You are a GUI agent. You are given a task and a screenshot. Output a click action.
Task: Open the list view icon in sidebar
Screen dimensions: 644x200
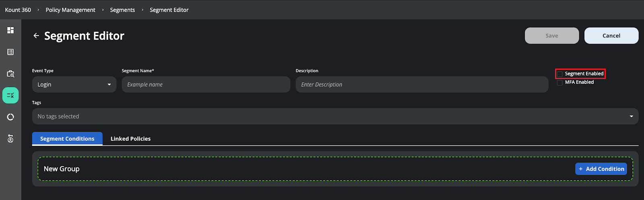[10, 52]
